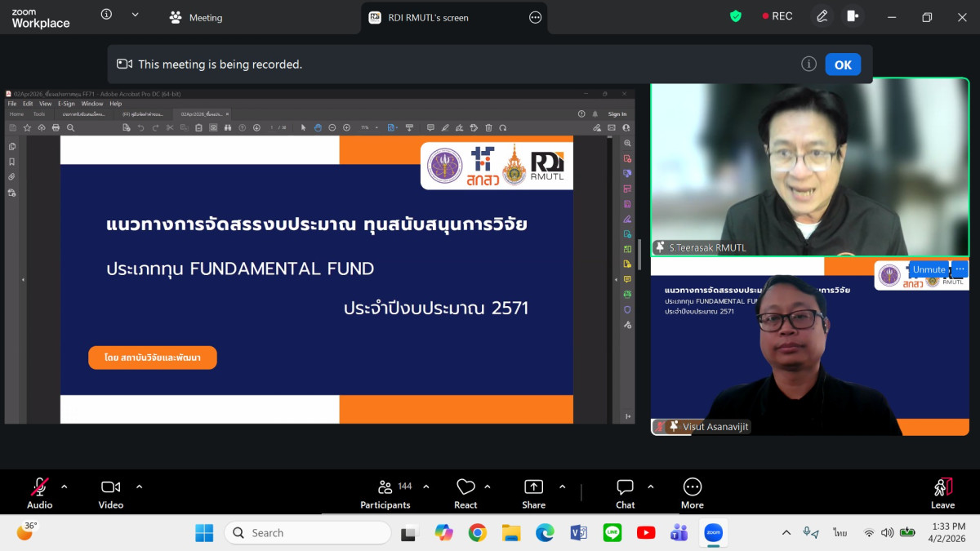This screenshot has width=980, height=551.
Task: Open LINE app from taskbar
Action: [x=612, y=533]
